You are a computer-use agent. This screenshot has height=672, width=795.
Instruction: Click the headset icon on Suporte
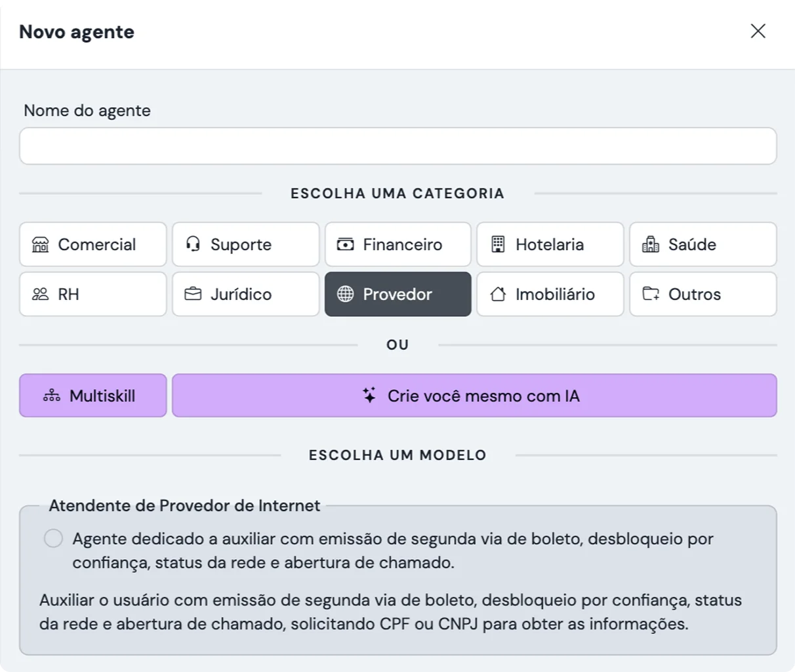click(x=193, y=244)
